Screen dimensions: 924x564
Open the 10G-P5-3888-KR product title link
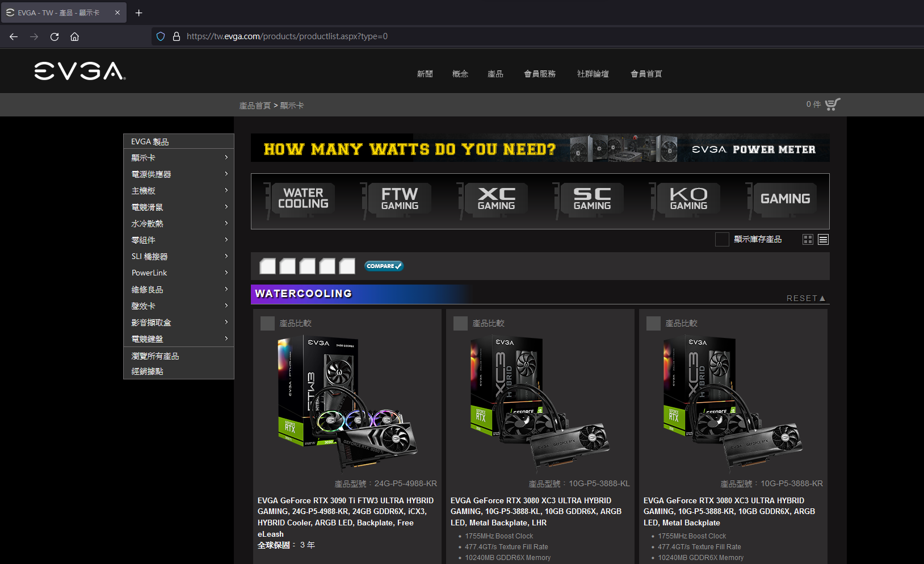729,512
